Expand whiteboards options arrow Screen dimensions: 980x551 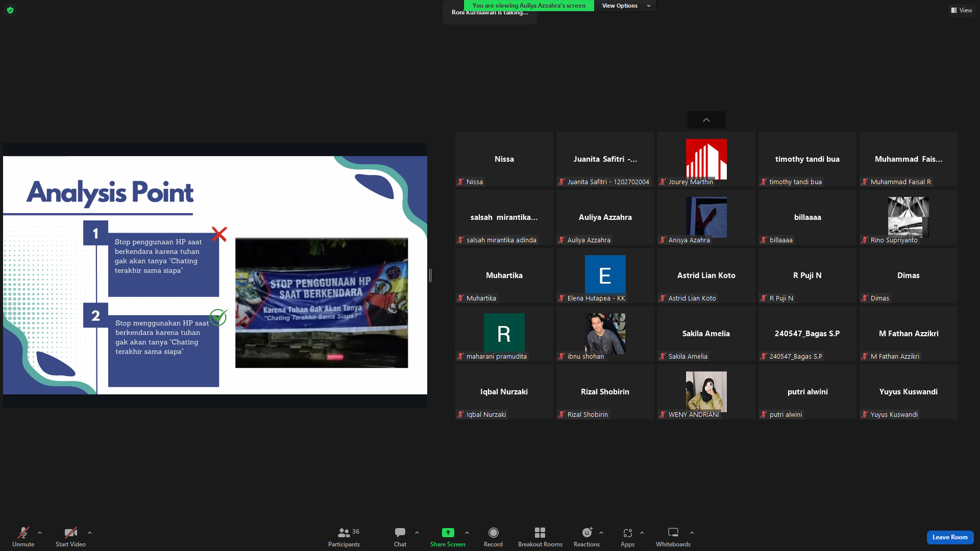(692, 533)
